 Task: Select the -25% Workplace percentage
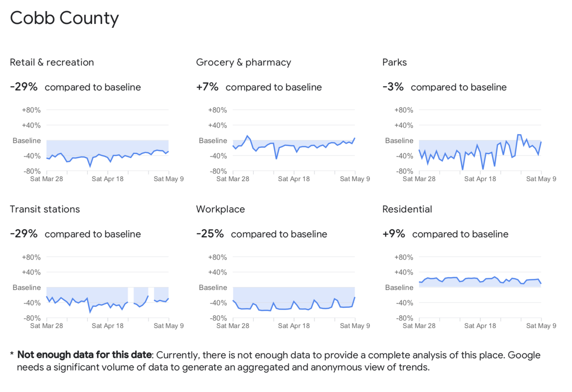[x=210, y=234]
